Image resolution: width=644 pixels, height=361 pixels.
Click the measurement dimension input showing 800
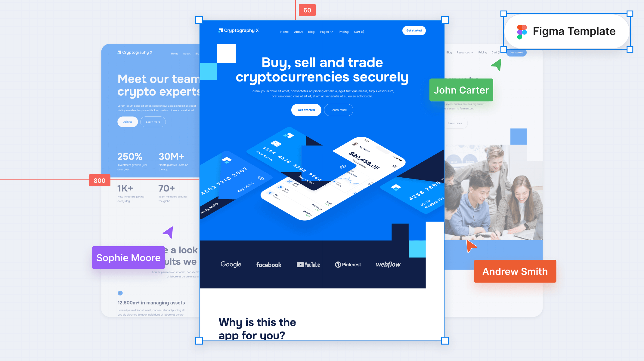click(x=99, y=180)
